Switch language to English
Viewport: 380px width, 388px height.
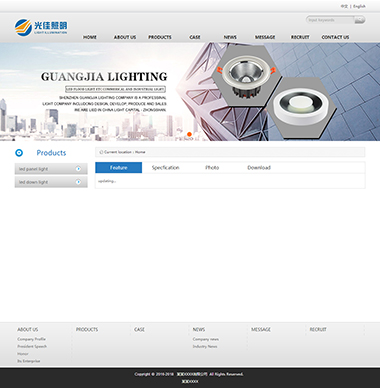pos(359,6)
